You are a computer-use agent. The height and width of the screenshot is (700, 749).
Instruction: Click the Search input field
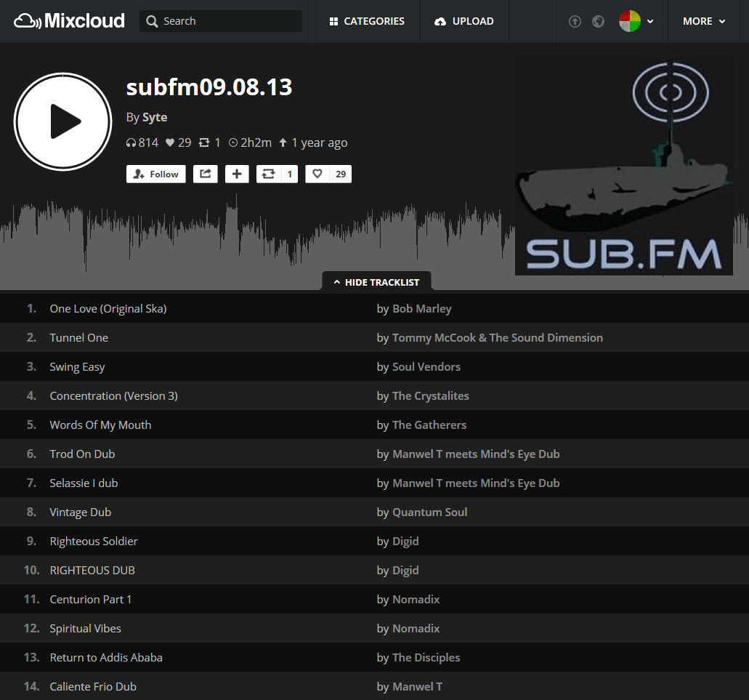pos(221,21)
